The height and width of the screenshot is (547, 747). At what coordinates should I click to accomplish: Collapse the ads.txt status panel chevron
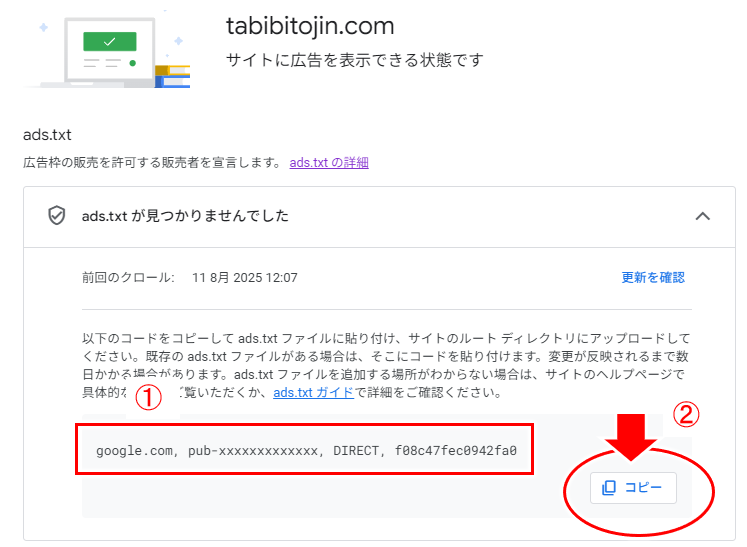(702, 216)
